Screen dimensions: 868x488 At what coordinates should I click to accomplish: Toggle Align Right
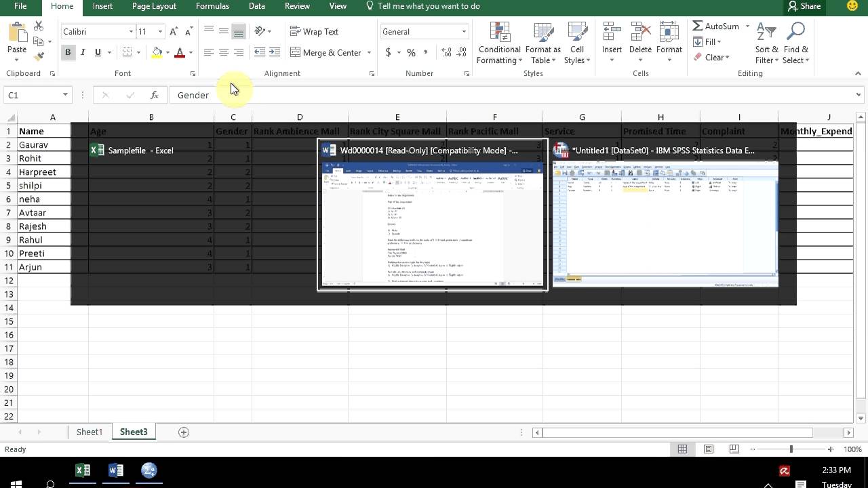[239, 52]
